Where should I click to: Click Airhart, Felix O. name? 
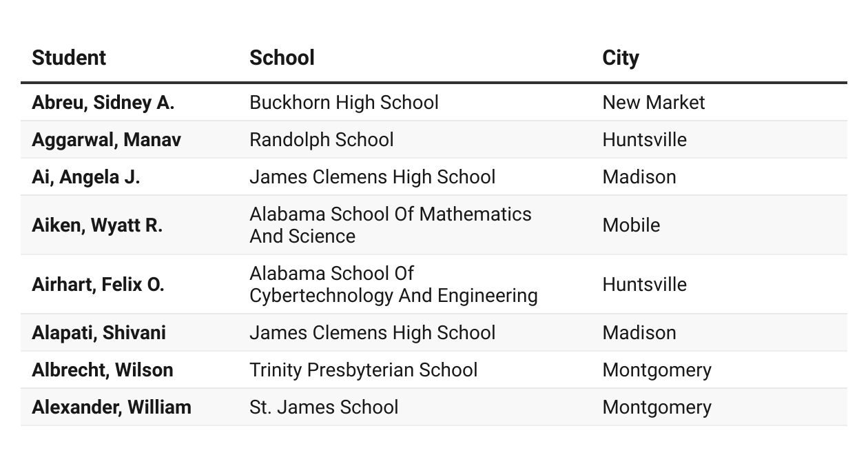pyautogui.click(x=98, y=285)
